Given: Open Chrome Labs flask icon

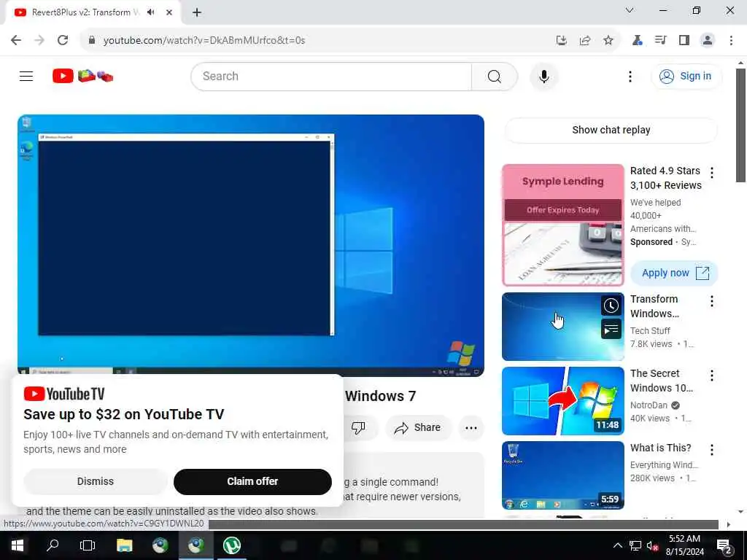Looking at the screenshot, I should (x=637, y=40).
